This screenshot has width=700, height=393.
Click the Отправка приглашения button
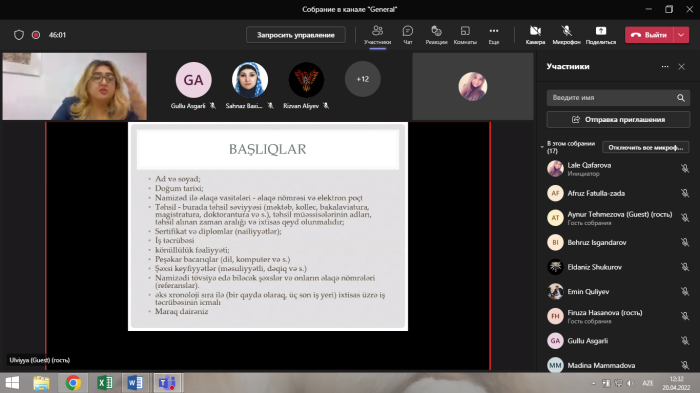coord(618,120)
